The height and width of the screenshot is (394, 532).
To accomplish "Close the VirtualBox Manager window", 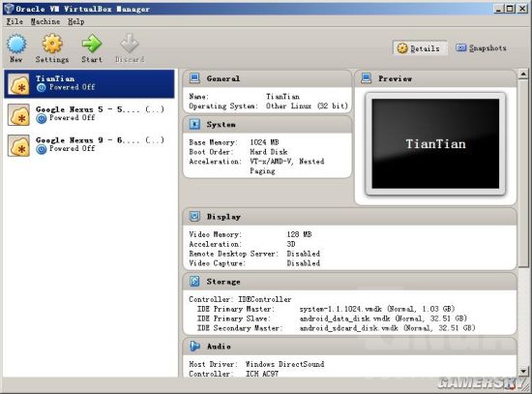I will [522, 9].
